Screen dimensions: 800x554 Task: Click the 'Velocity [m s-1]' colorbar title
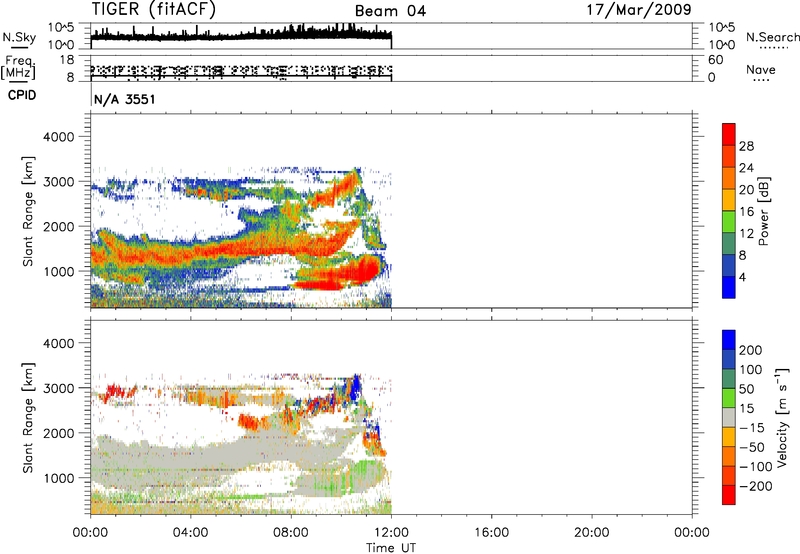[x=782, y=417]
